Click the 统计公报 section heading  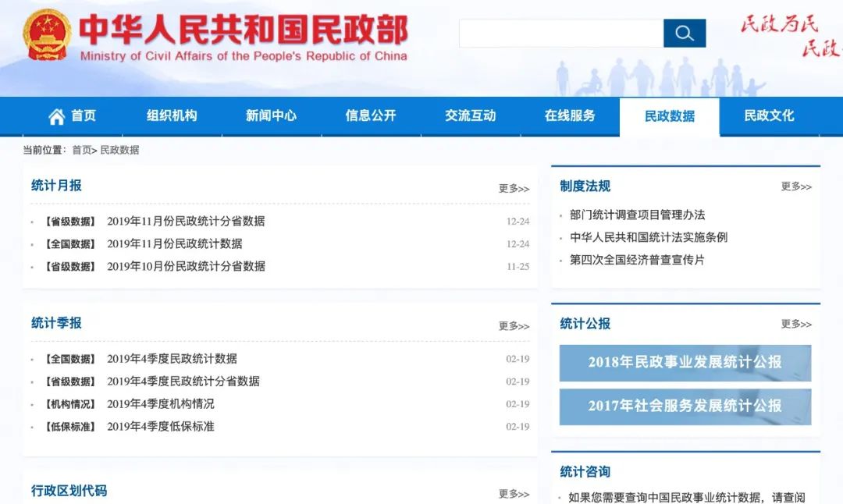(585, 324)
